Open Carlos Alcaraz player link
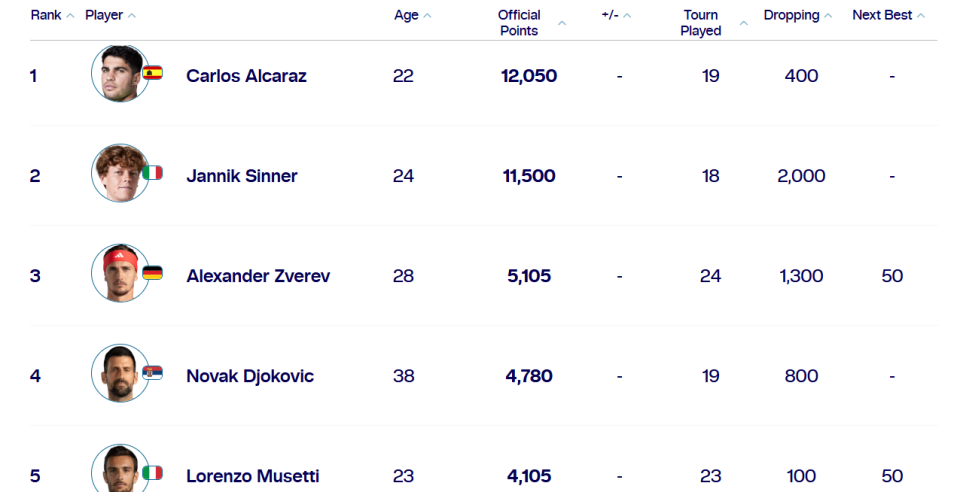Image resolution: width=960 pixels, height=492 pixels. click(x=246, y=76)
